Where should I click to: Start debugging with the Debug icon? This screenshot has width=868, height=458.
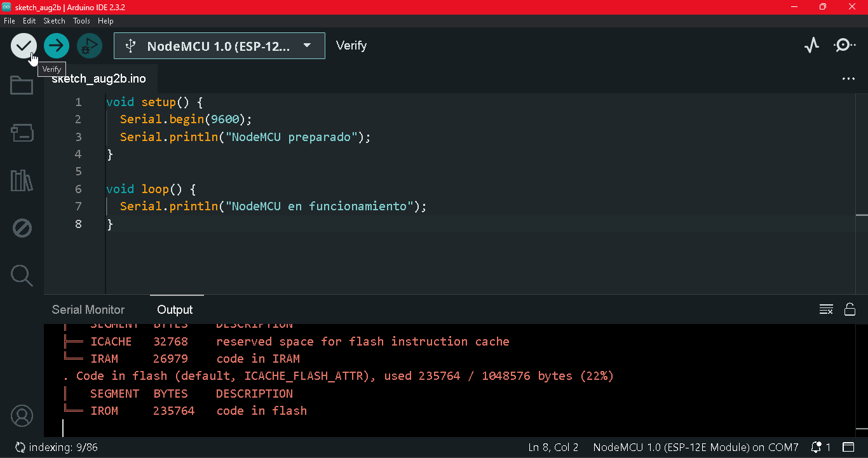pyautogui.click(x=90, y=46)
